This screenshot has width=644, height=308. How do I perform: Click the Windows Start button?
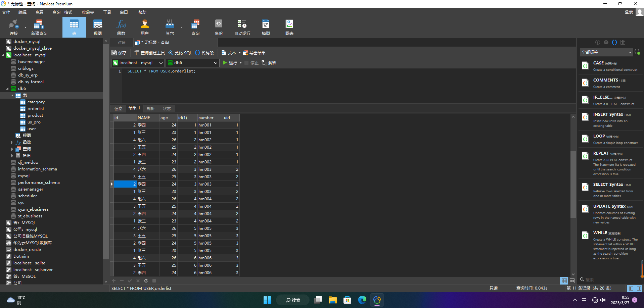(267, 300)
